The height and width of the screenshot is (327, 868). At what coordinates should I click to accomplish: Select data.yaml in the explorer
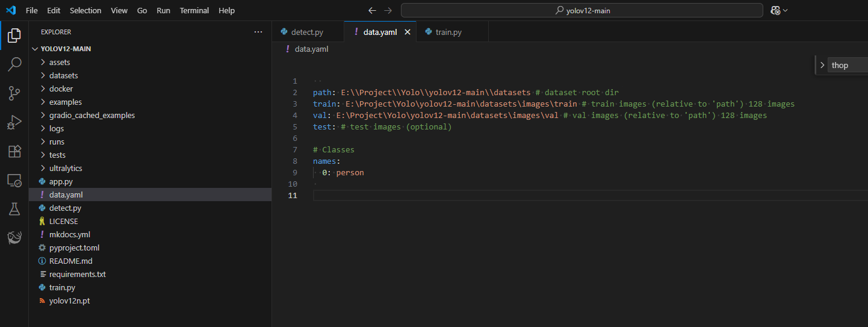point(150,195)
